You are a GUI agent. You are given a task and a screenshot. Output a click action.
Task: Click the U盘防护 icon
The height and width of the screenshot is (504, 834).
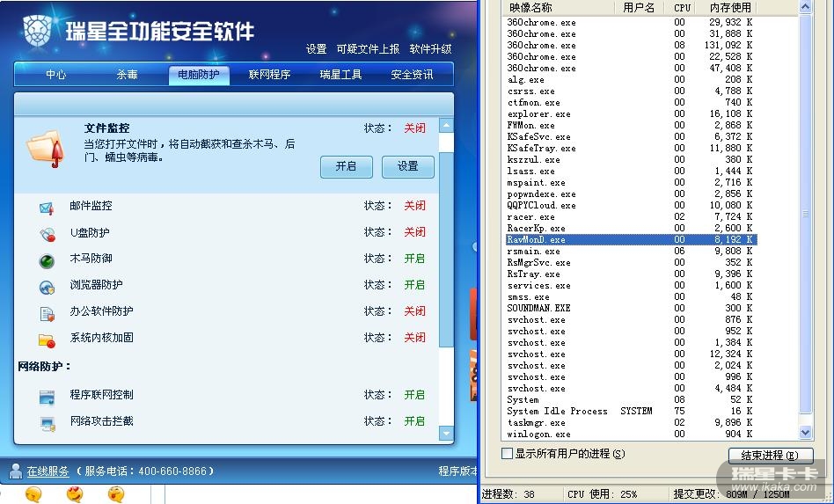(x=48, y=234)
